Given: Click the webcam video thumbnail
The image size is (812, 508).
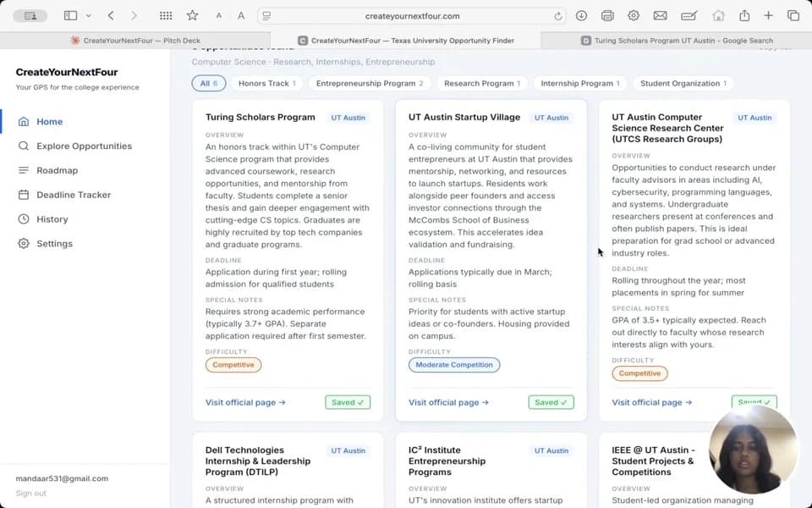Looking at the screenshot, I should pos(753,450).
